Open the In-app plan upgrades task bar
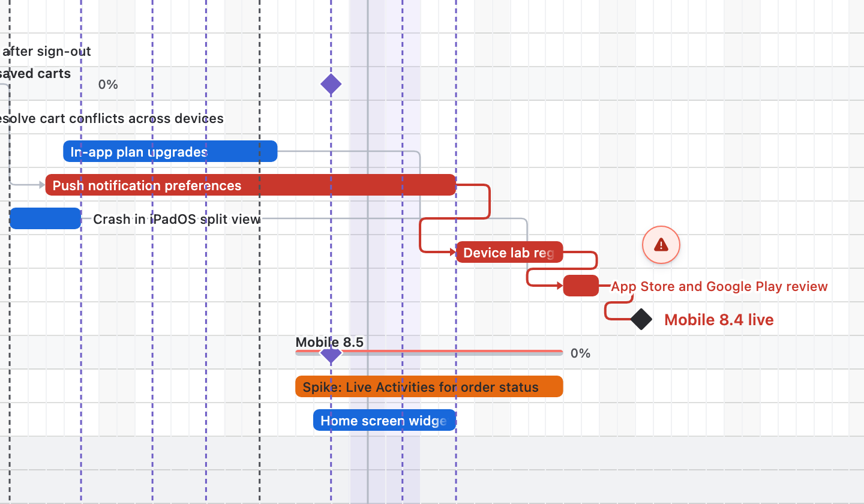 170,151
